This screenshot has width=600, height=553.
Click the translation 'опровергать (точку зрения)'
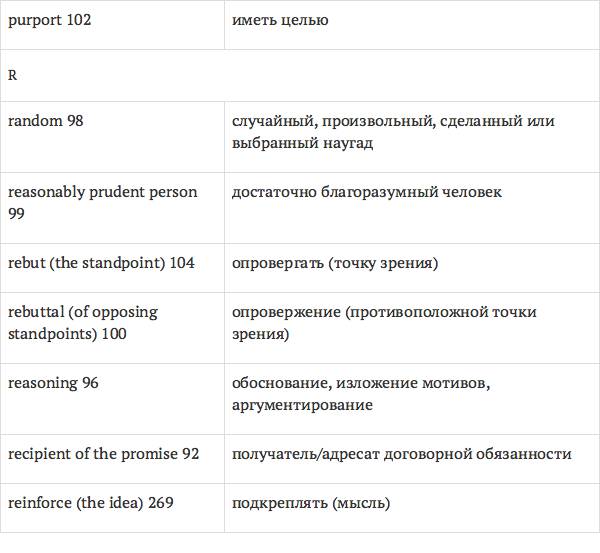pos(335,263)
